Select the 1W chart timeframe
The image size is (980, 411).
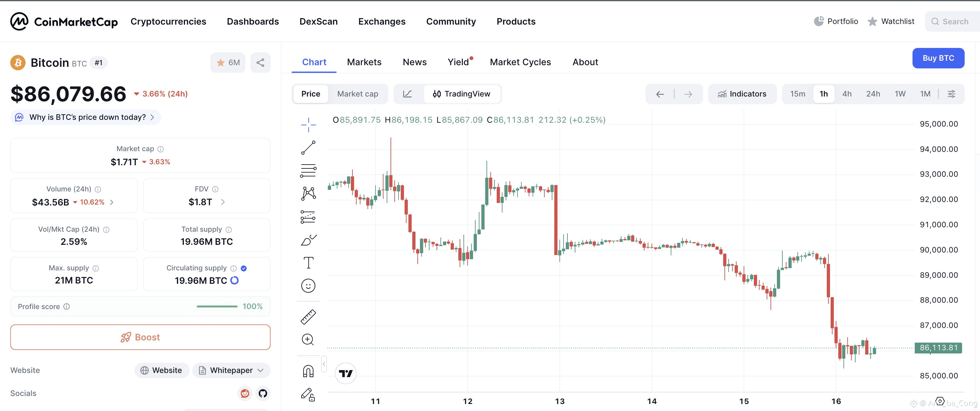(x=900, y=94)
